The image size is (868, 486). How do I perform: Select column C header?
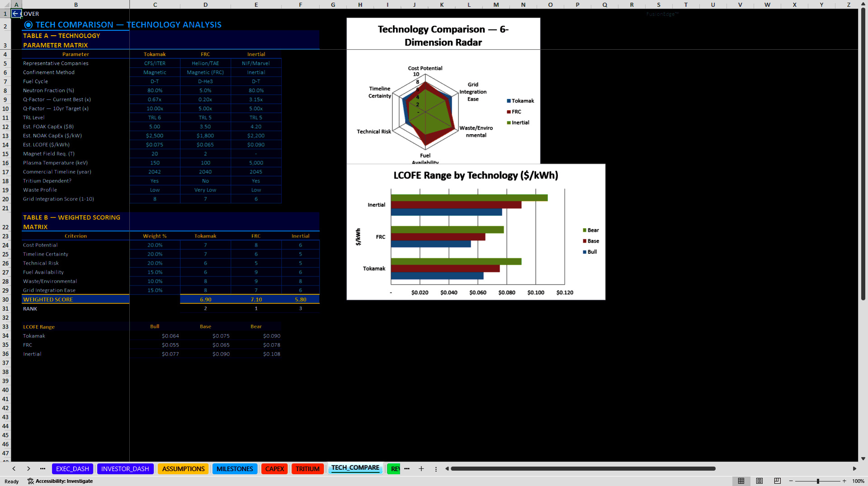point(155,5)
